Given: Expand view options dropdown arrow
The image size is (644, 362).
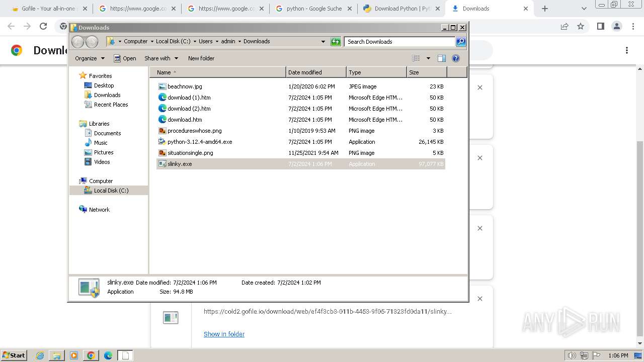Looking at the screenshot, I should (428, 58).
